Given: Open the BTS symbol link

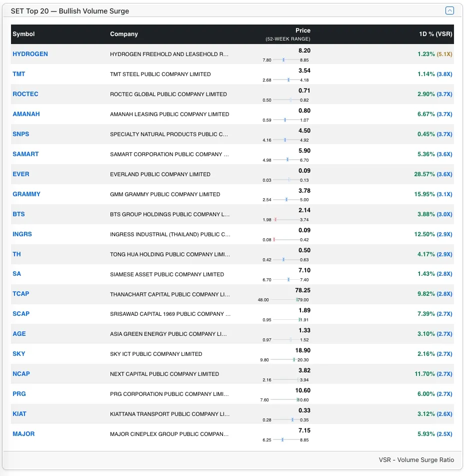Looking at the screenshot, I should tap(18, 214).
